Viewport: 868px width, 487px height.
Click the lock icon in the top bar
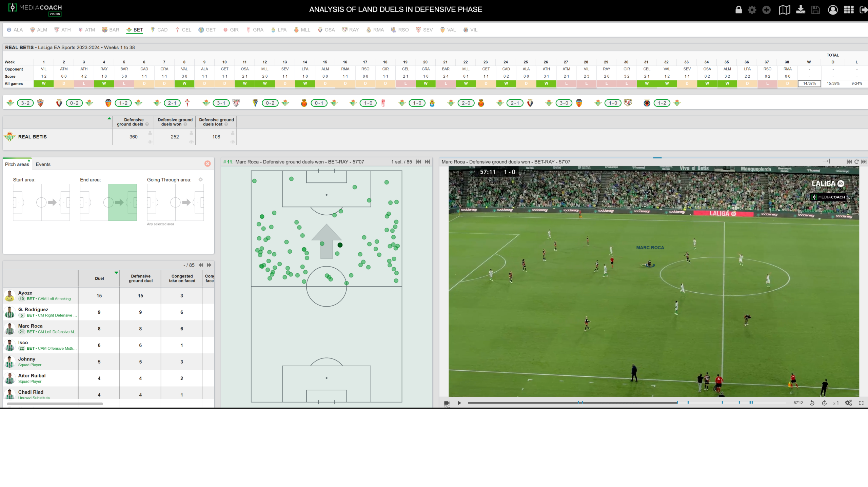pyautogui.click(x=738, y=9)
